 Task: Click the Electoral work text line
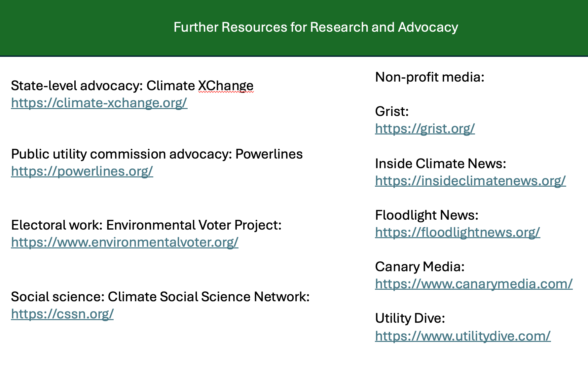(146, 225)
